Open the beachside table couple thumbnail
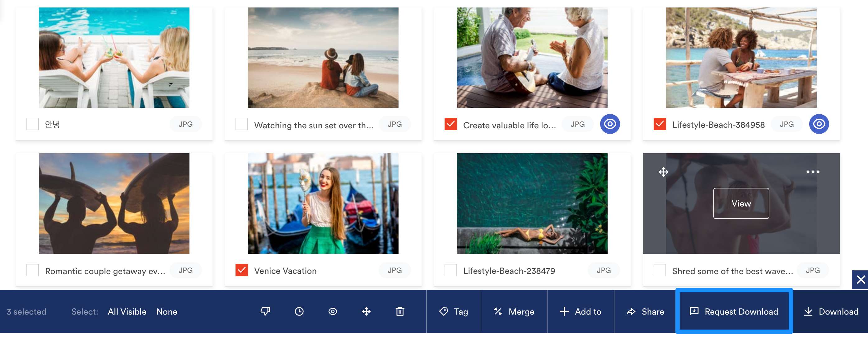 click(x=741, y=58)
